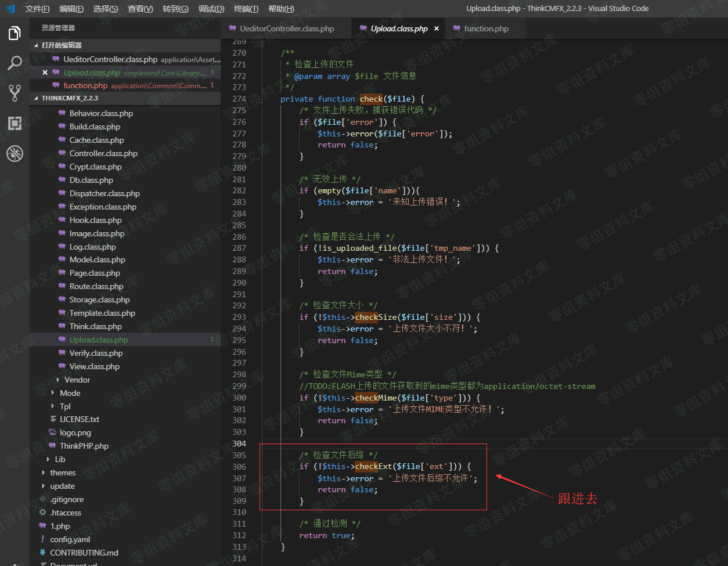Switch to the function.php tab
The height and width of the screenshot is (566, 728).
[486, 28]
